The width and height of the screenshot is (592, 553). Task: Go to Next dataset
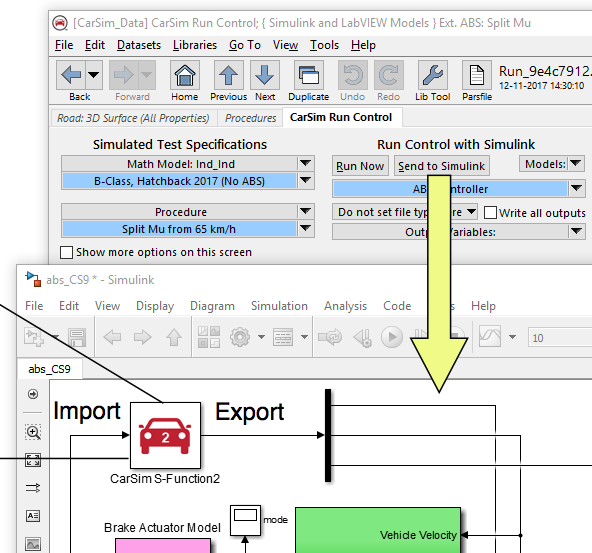[x=265, y=75]
